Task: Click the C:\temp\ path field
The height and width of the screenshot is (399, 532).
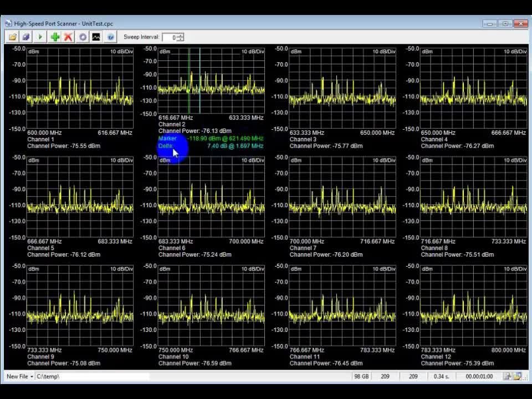Action: 93,376
